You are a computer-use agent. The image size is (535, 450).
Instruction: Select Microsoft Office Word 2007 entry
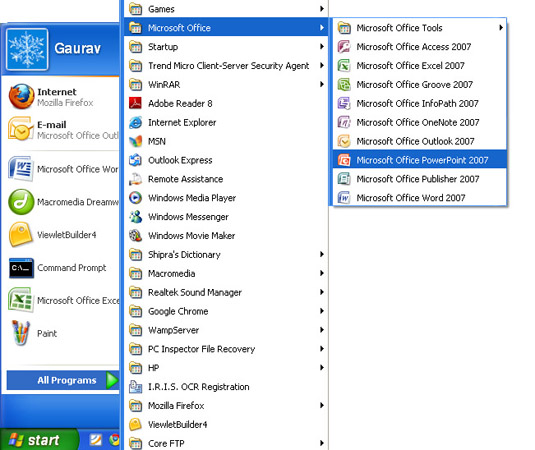pyautogui.click(x=419, y=198)
